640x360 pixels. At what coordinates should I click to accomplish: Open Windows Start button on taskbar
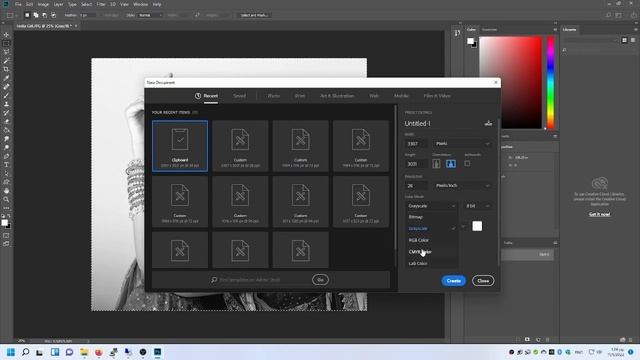[11, 352]
